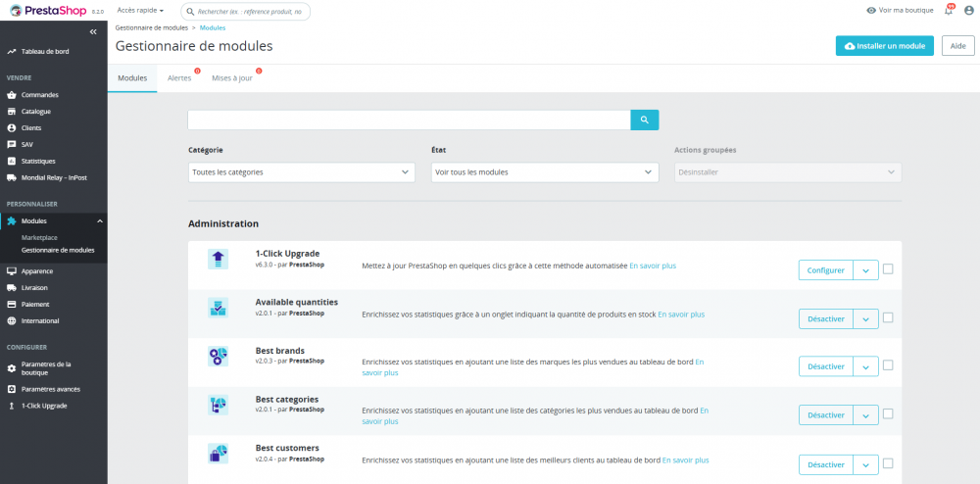Click Installer un module button
980x484 pixels.
[x=885, y=46]
